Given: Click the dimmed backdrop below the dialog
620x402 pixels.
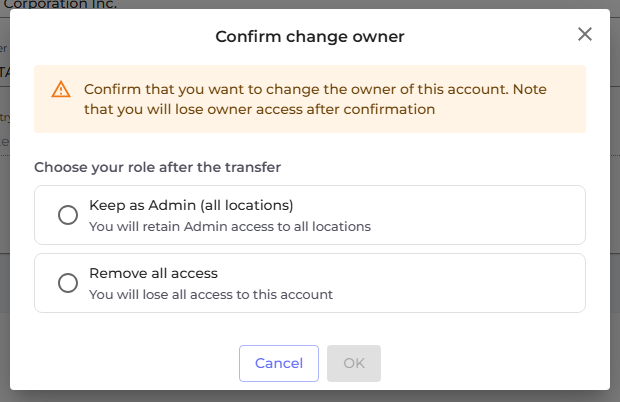Looking at the screenshot, I should [310, 396].
